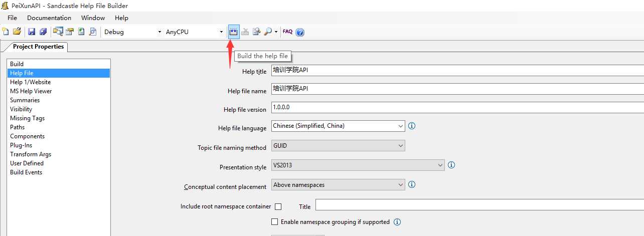Select the Project Properties tab
Image resolution: width=644 pixels, height=236 pixels.
(38, 47)
